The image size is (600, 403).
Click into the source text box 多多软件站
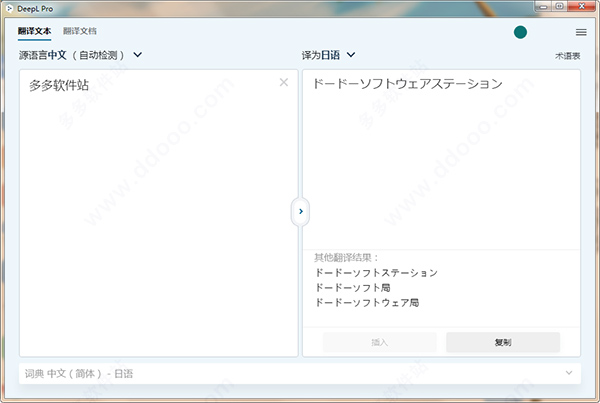click(158, 213)
